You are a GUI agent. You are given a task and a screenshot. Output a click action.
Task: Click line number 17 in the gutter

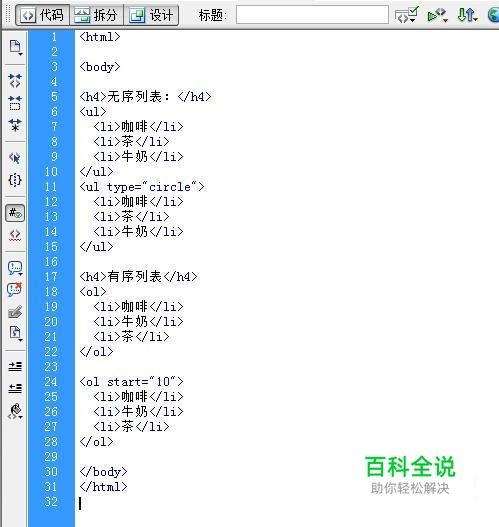[51, 277]
